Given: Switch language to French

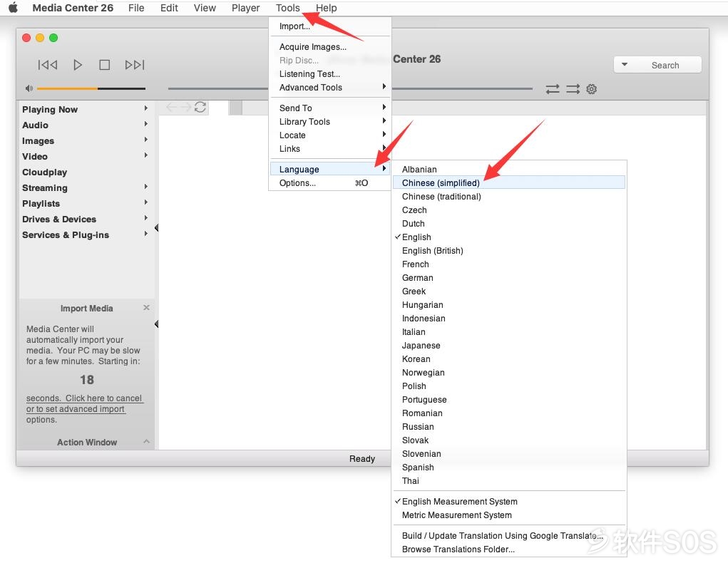Looking at the screenshot, I should (x=509, y=264).
